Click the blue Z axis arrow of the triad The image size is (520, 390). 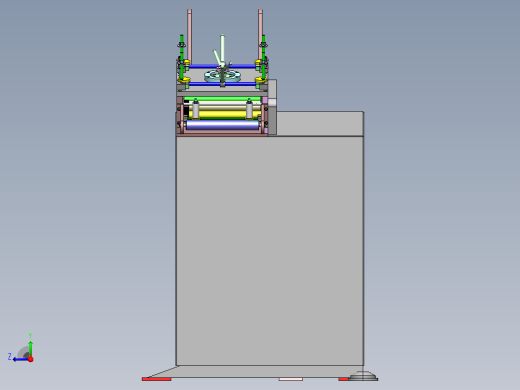coord(20,359)
